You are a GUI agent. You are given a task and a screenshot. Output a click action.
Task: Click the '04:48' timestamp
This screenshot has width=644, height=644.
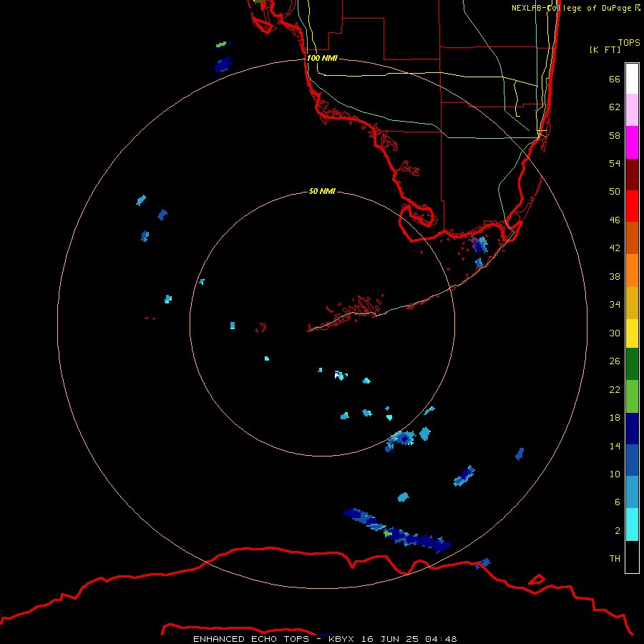coord(441,639)
